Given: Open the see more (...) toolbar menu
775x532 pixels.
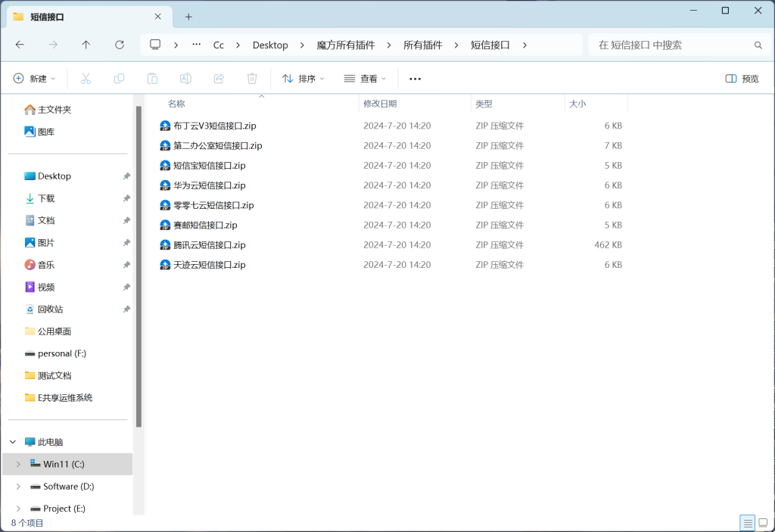Looking at the screenshot, I should click(414, 78).
